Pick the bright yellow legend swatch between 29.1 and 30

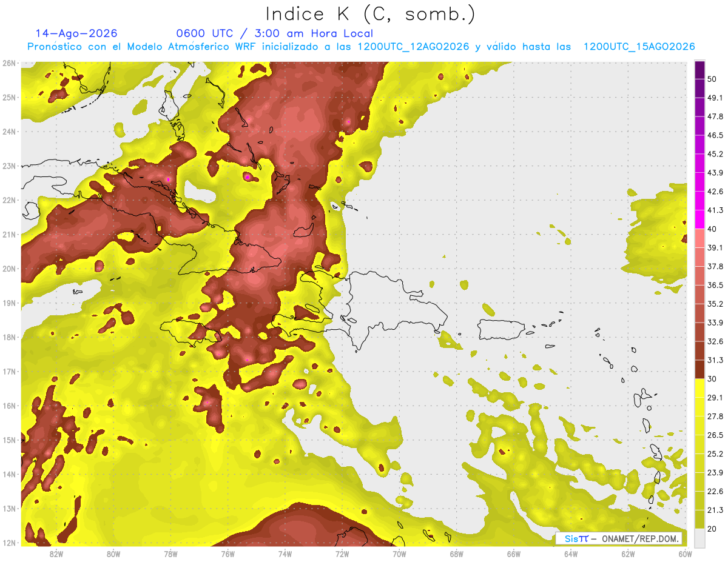click(699, 387)
